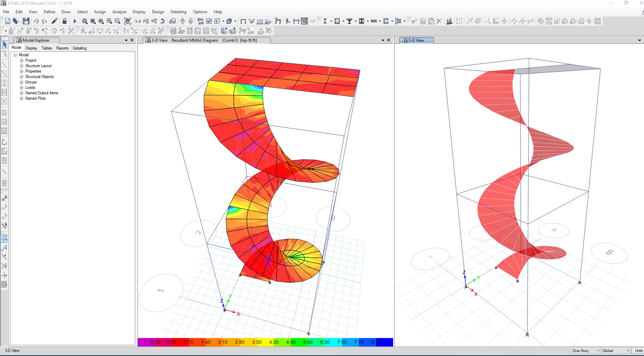Click the Run Analysis play icon

75,21
